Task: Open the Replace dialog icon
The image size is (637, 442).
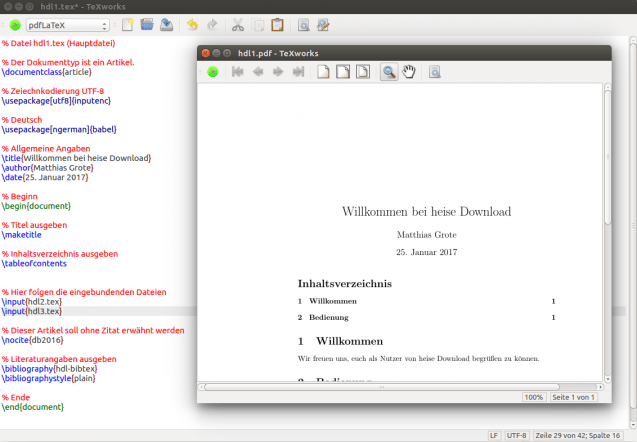Action: pyautogui.click(x=323, y=25)
